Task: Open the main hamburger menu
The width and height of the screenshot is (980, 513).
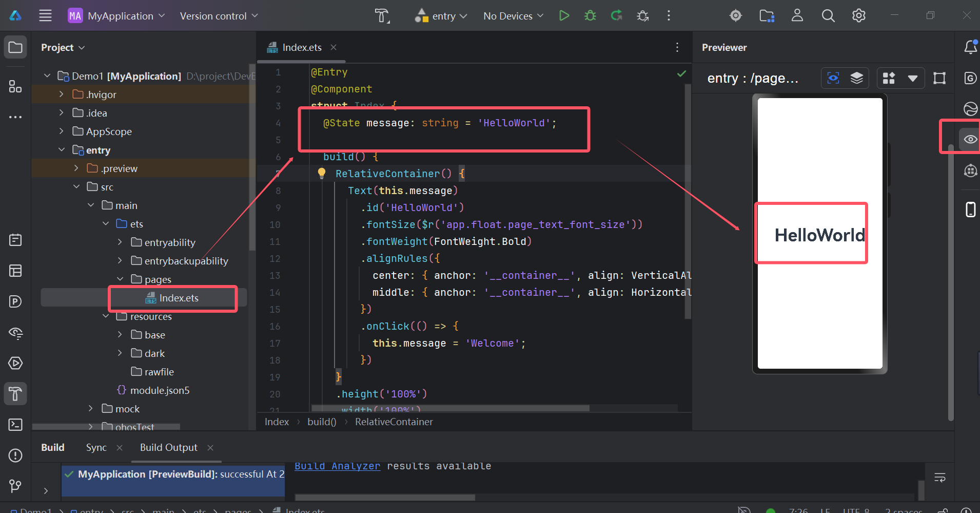Action: point(45,15)
